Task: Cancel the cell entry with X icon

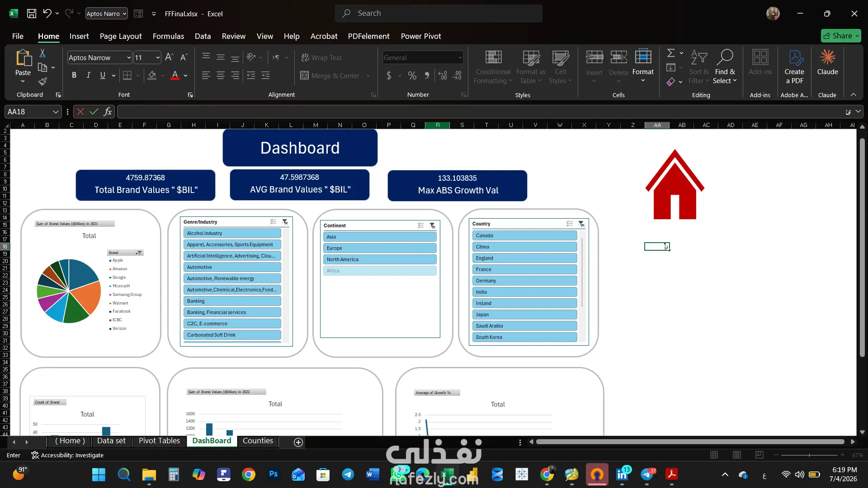Action: coord(80,112)
